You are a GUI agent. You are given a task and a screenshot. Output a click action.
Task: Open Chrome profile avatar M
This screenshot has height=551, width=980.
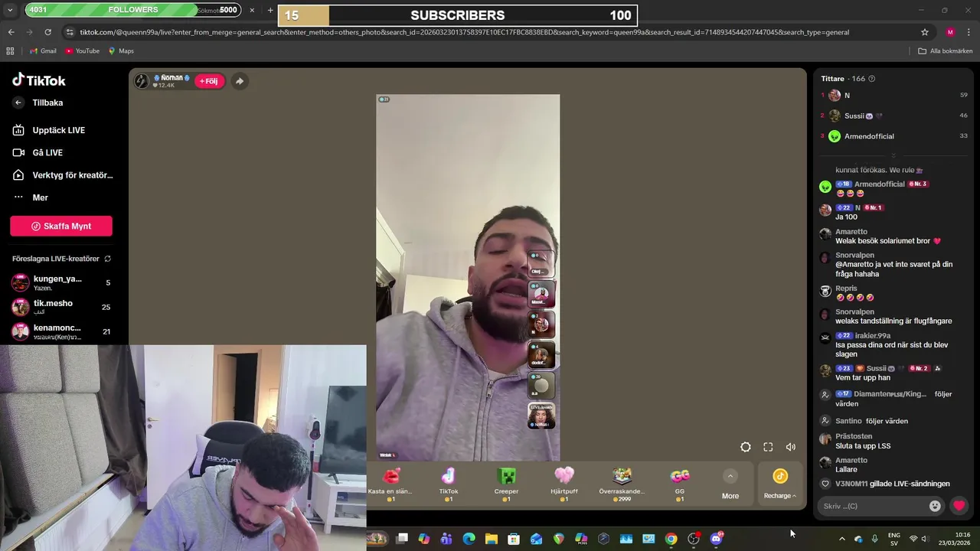tap(950, 32)
